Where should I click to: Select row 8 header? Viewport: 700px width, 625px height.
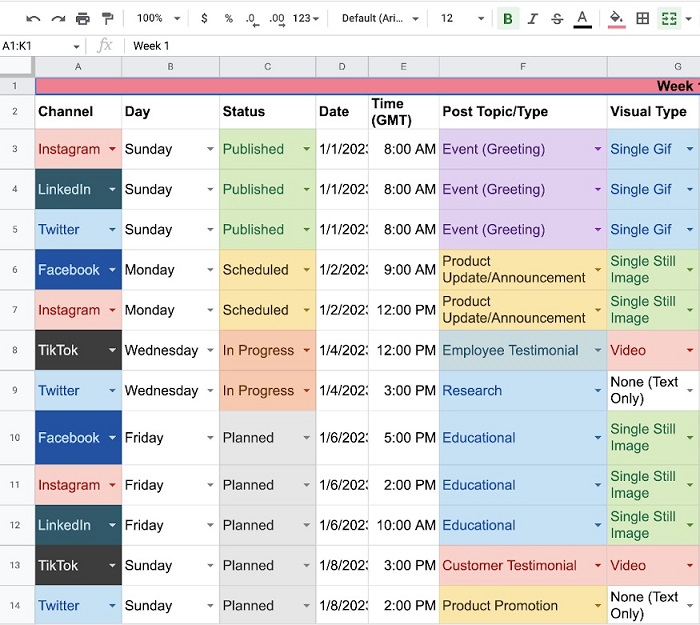click(x=15, y=350)
